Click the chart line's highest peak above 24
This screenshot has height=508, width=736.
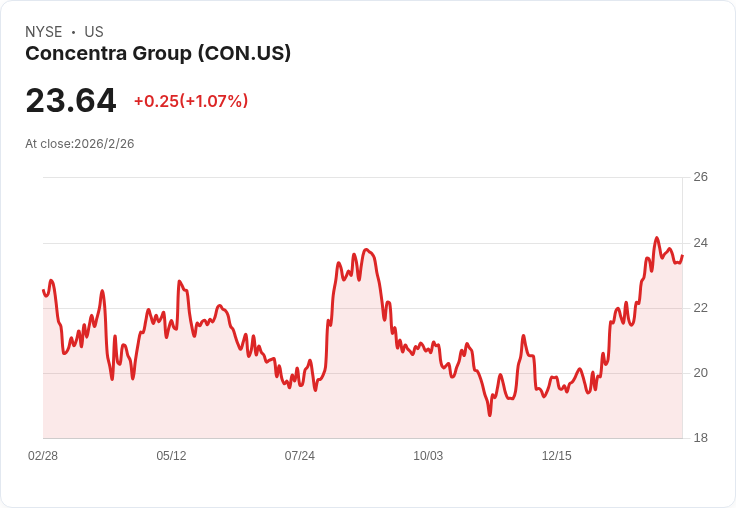657,238
